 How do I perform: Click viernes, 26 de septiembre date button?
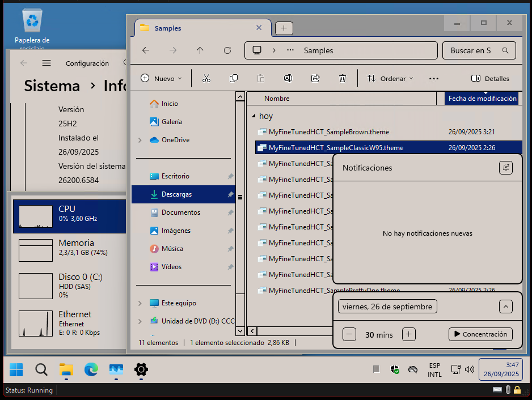(387, 307)
